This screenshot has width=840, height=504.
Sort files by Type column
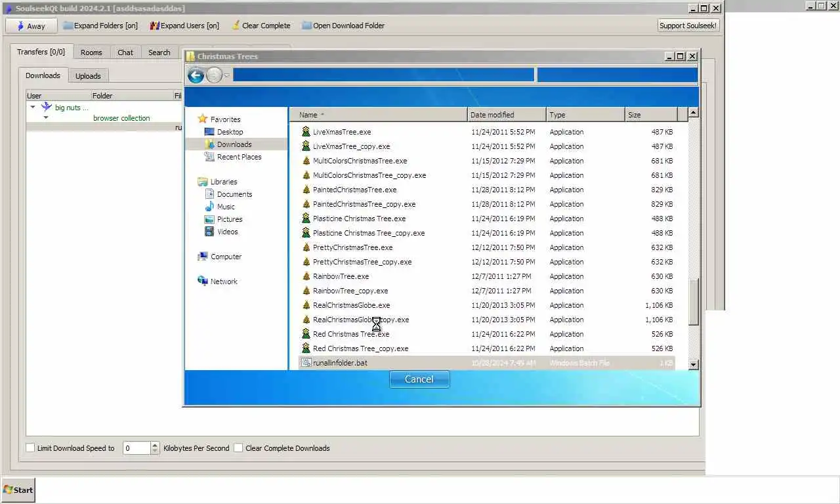[x=585, y=115]
